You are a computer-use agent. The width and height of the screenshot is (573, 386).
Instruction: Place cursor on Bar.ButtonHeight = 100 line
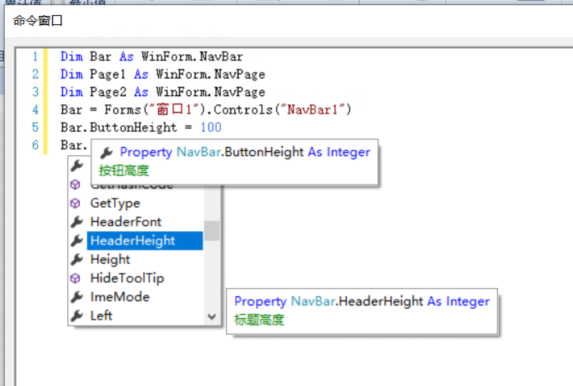141,127
